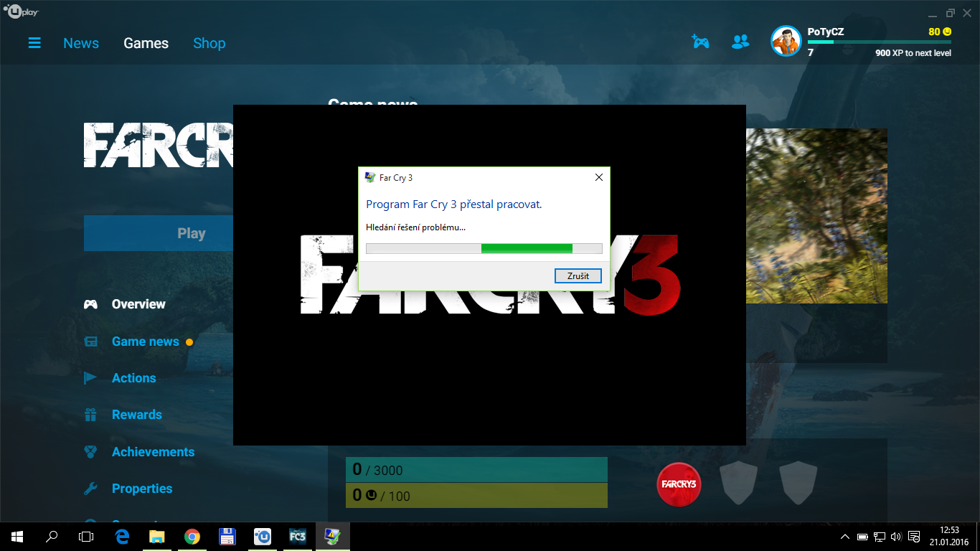Open Uplay from the Windows taskbar
The height and width of the screenshot is (551, 980).
tap(263, 536)
